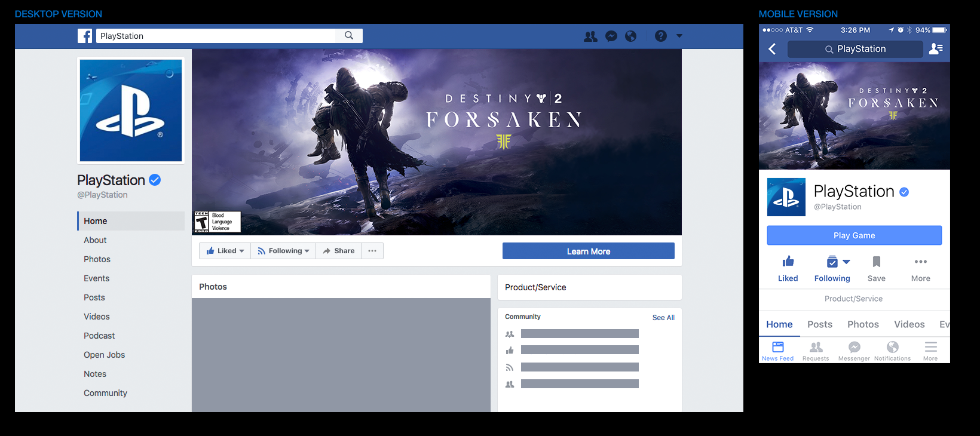This screenshot has height=436, width=980.
Task: Tap the mobile Play Game button
Action: (855, 235)
